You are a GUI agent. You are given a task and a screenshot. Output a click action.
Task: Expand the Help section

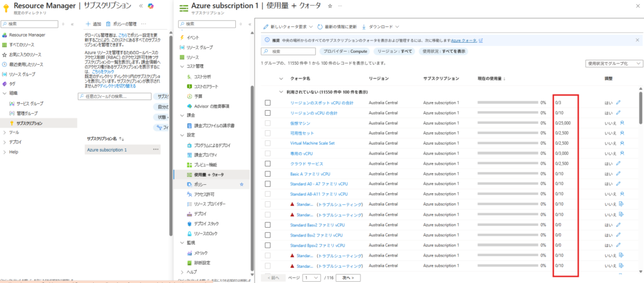[x=4, y=152]
